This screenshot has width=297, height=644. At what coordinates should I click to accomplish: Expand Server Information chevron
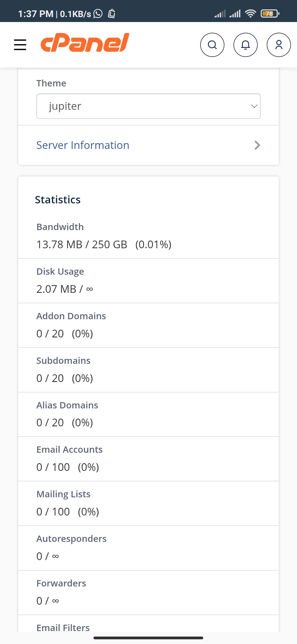pos(257,145)
